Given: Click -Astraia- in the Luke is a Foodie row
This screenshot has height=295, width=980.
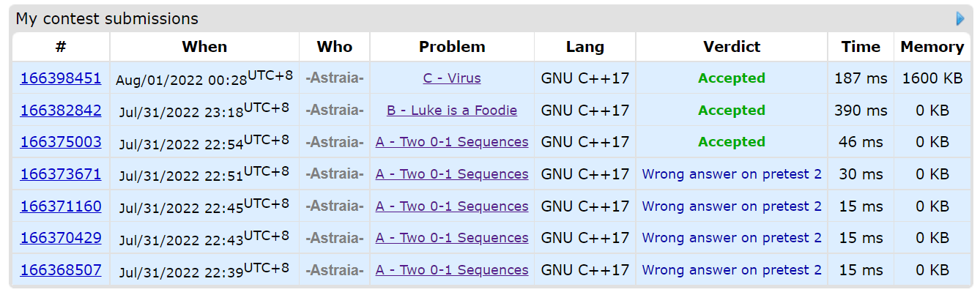Looking at the screenshot, I should click(335, 111).
